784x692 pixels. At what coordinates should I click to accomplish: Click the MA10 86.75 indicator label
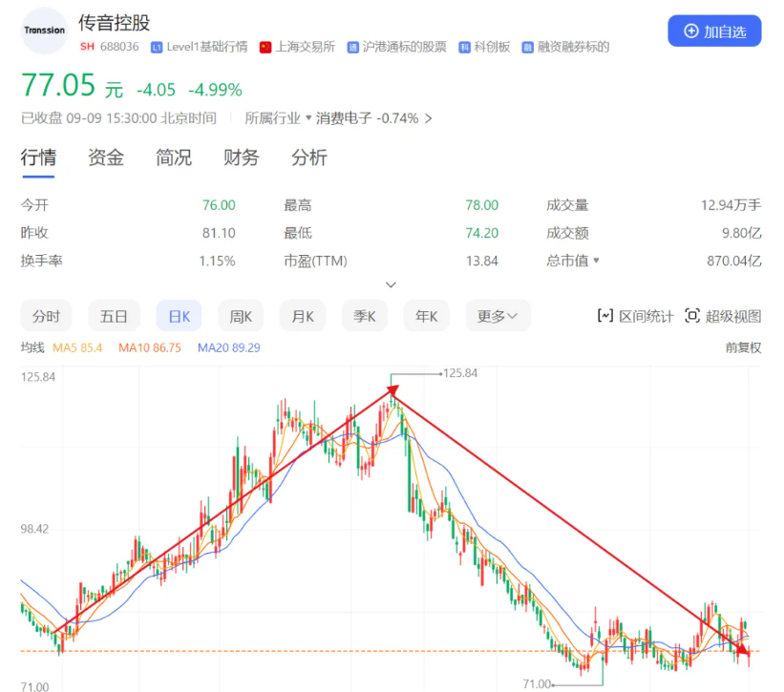pyautogui.click(x=150, y=347)
